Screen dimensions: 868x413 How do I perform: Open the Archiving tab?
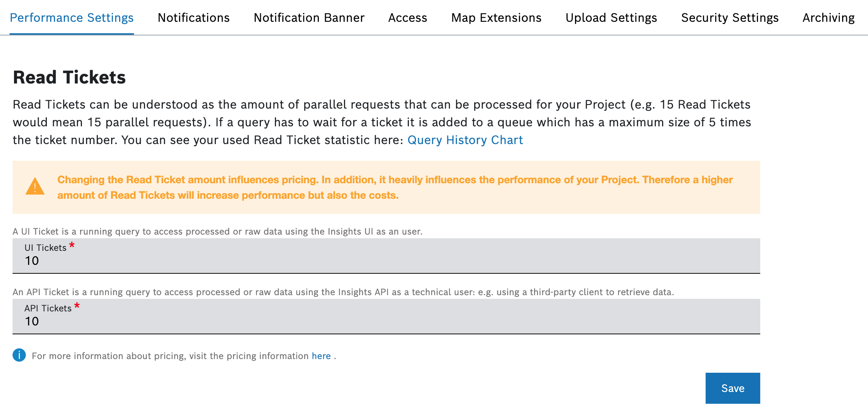829,18
